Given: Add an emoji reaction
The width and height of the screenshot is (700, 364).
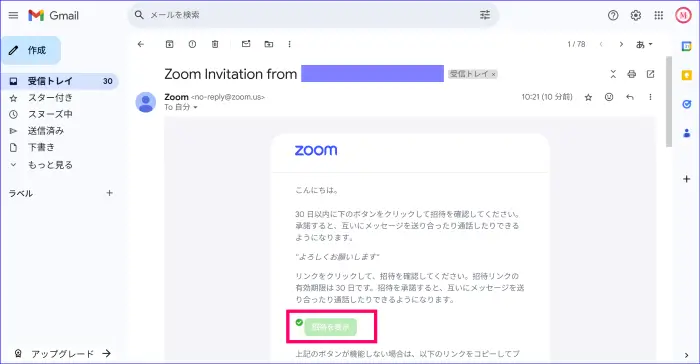Looking at the screenshot, I should pos(609,97).
